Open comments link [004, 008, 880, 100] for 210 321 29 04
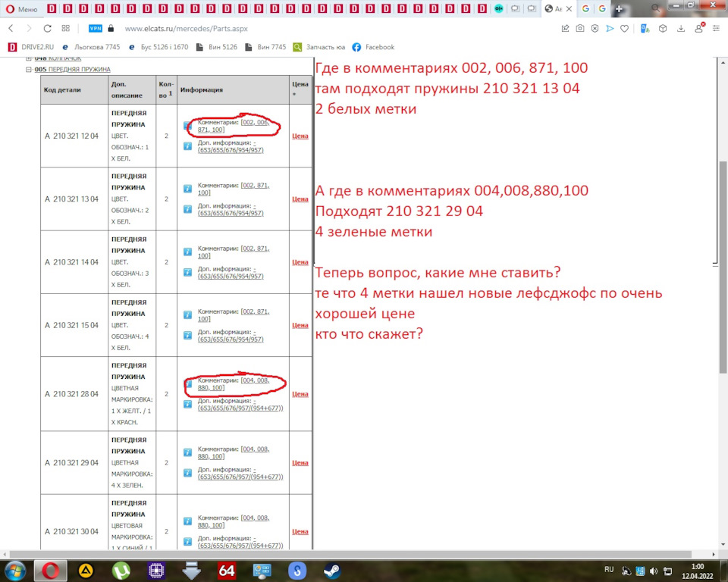Screen dimensions: 728x582 coord(234,452)
